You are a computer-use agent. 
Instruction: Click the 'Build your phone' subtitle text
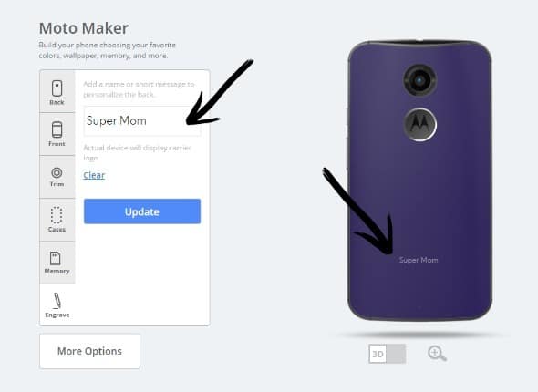click(x=107, y=50)
